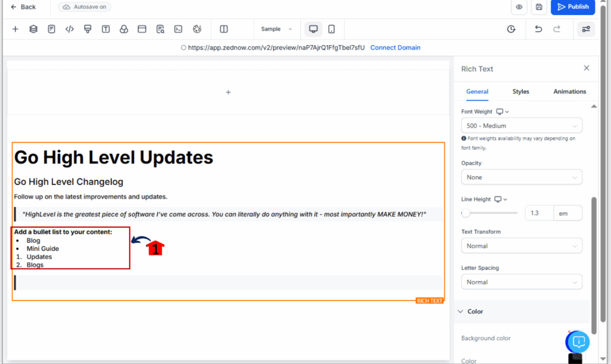Click the save disk icon
The height and width of the screenshot is (364, 611).
539,7
